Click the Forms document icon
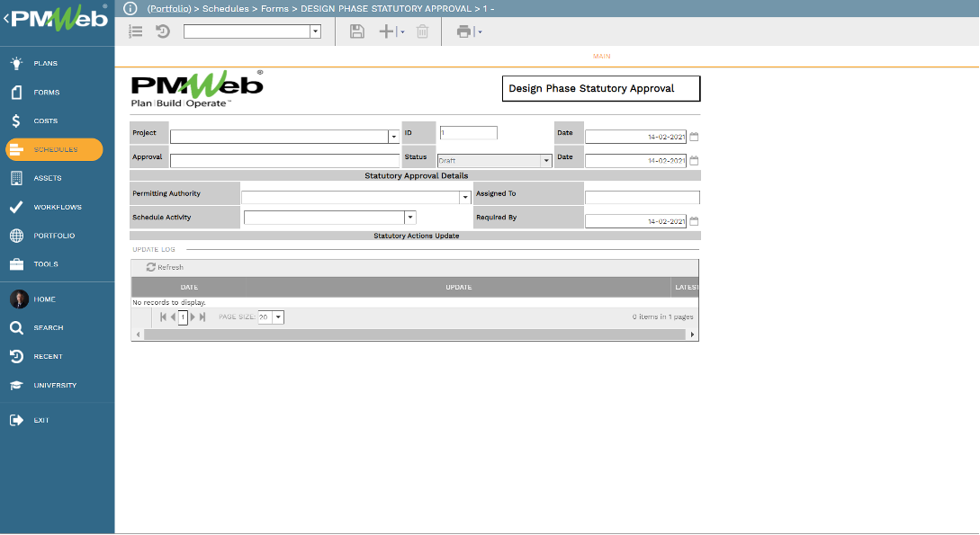 coord(17,92)
